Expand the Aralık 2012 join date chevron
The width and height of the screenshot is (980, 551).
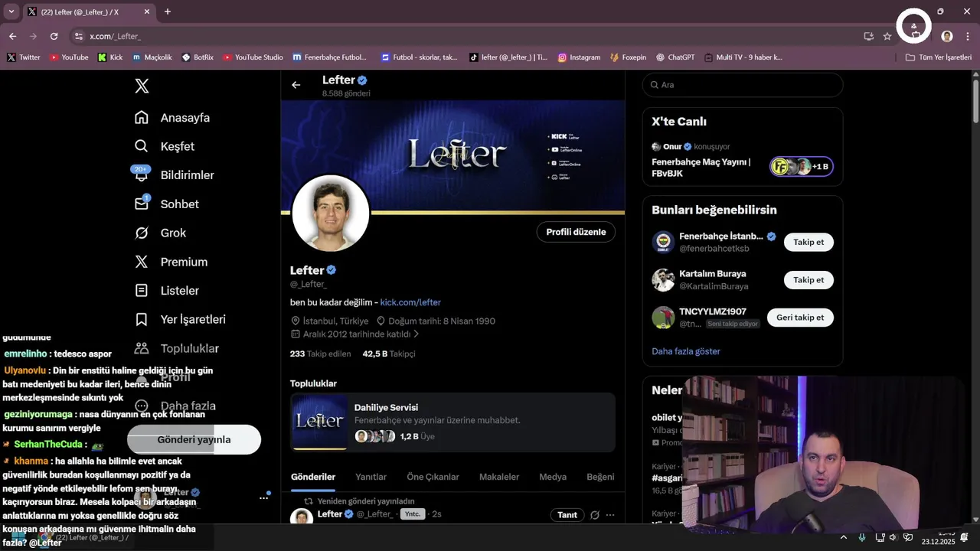[x=416, y=334]
